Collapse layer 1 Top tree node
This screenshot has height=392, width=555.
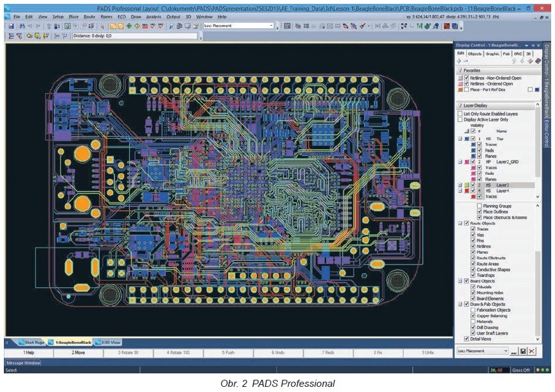(459, 139)
